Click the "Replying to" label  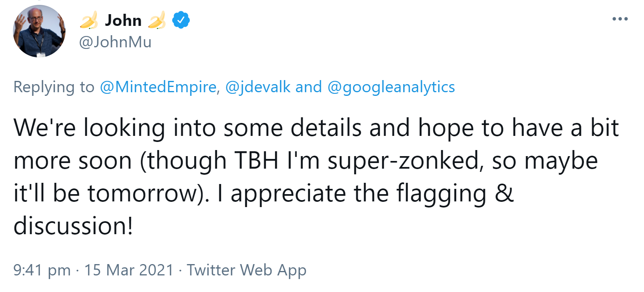(x=54, y=87)
